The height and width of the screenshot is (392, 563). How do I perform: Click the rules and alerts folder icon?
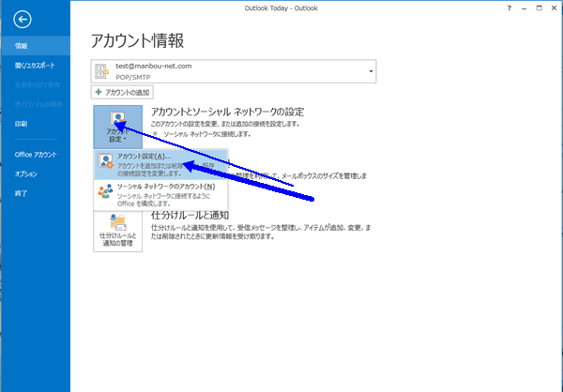pyautogui.click(x=118, y=222)
